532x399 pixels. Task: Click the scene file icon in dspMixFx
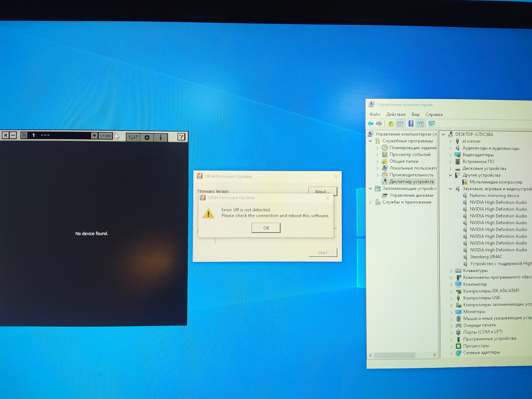click(x=24, y=135)
